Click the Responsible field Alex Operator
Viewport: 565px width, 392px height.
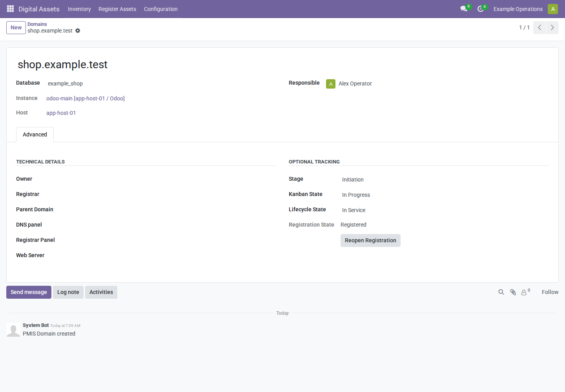(437, 83)
